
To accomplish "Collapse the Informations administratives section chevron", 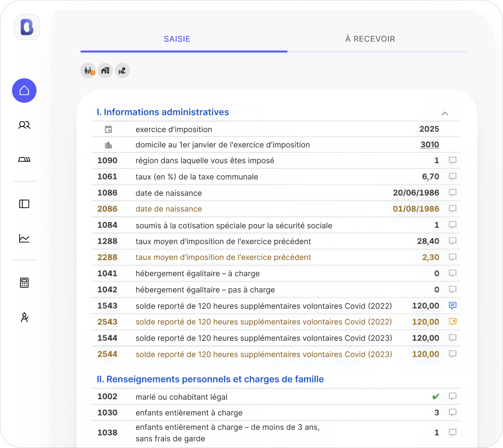I will pyautogui.click(x=445, y=113).
